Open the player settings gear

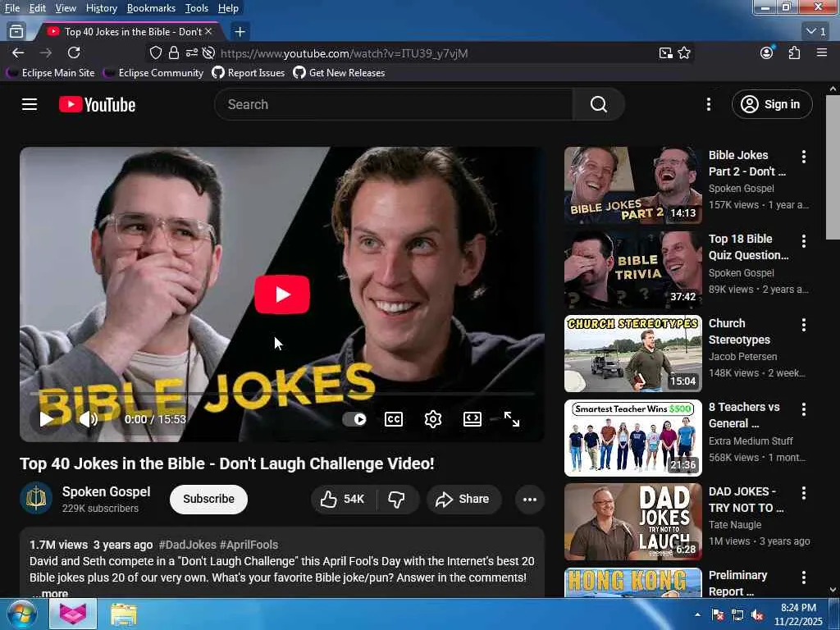click(433, 419)
